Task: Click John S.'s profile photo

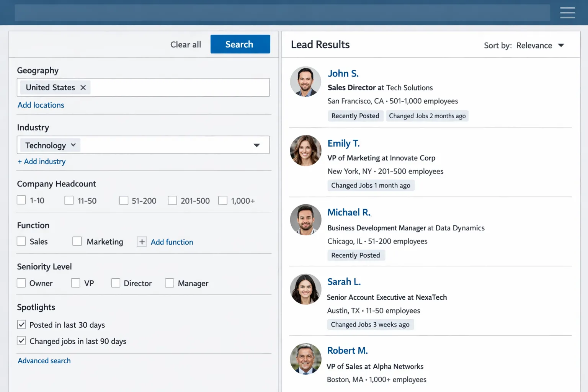Action: (x=305, y=82)
